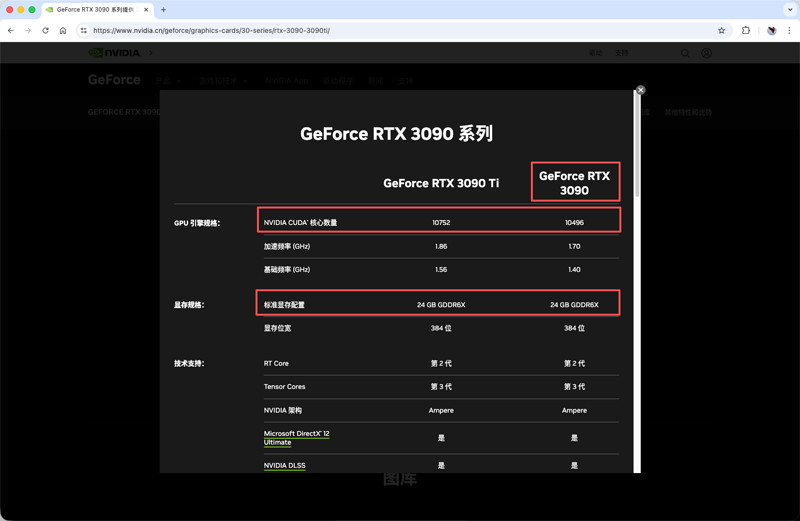Reload the NVIDIA page

coord(45,31)
